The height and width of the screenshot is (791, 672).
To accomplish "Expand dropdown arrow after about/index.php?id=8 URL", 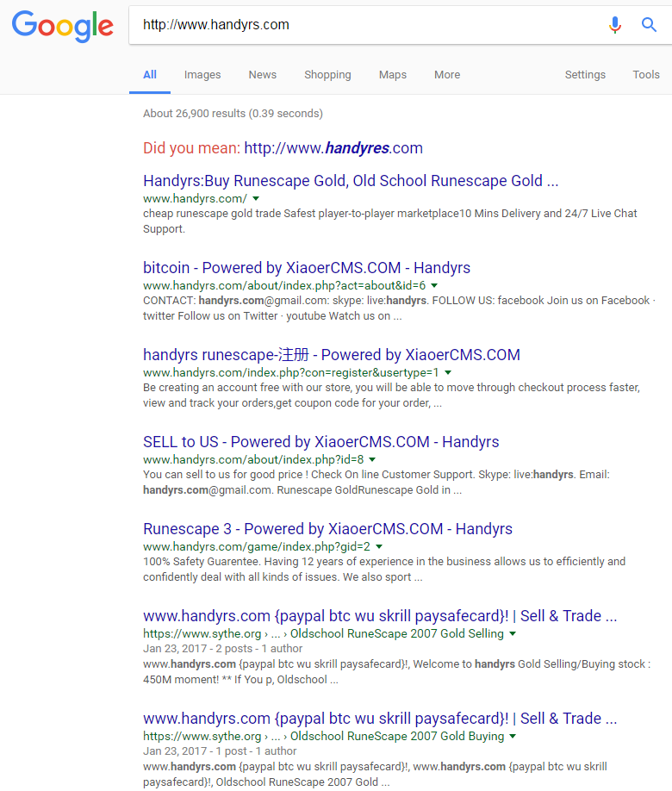I will click(x=372, y=459).
